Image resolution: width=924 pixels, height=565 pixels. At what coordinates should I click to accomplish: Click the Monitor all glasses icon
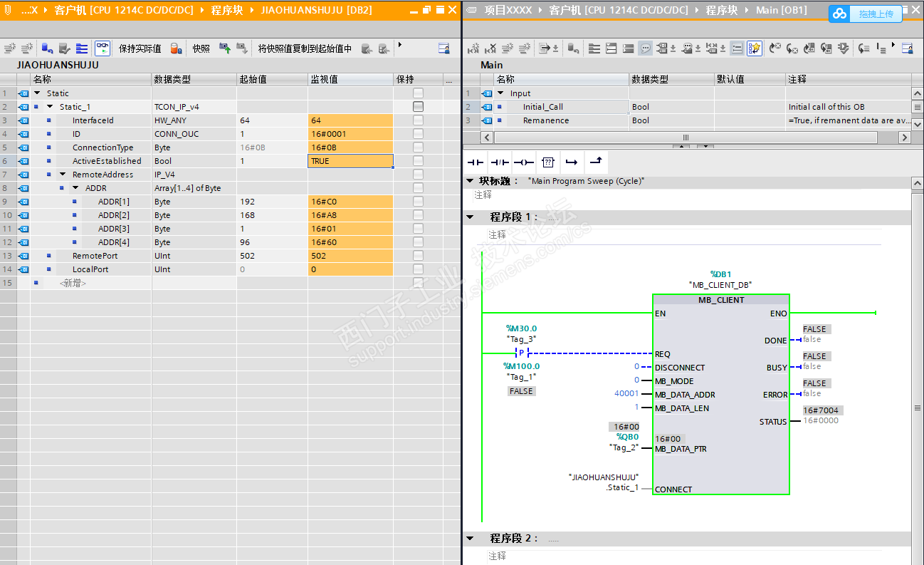(x=103, y=48)
